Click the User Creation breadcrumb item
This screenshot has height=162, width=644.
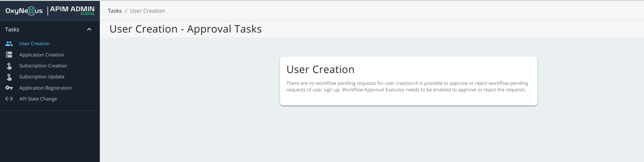[147, 11]
